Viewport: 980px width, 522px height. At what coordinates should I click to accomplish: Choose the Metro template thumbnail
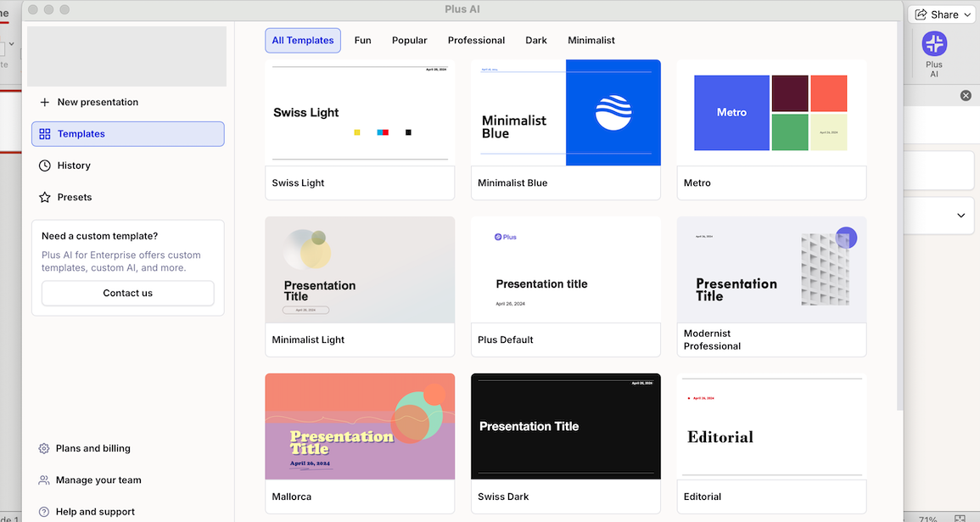click(x=771, y=113)
